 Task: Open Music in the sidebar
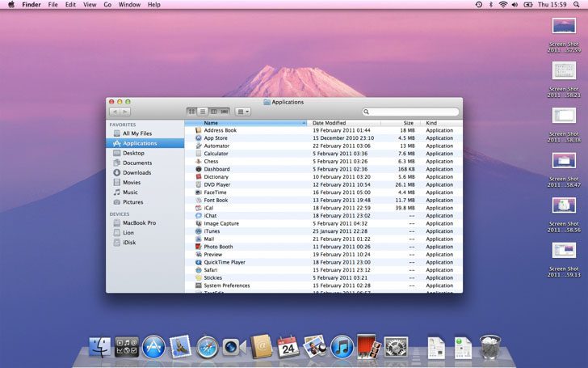pyautogui.click(x=145, y=192)
